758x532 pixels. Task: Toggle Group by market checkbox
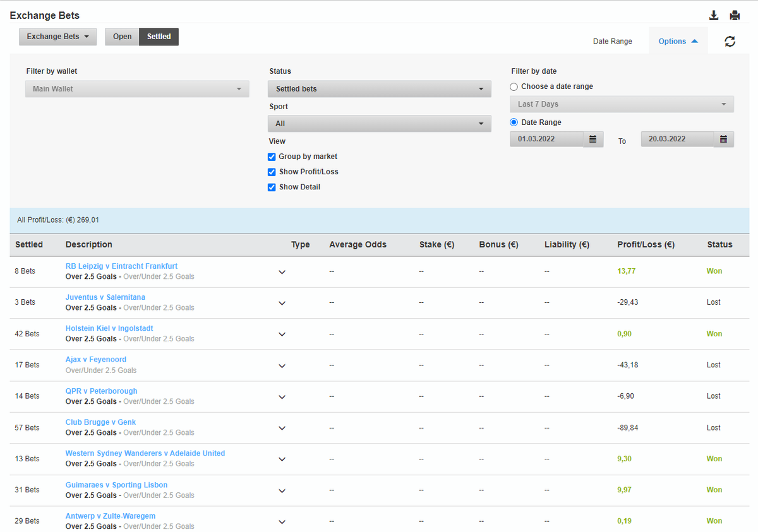click(272, 157)
